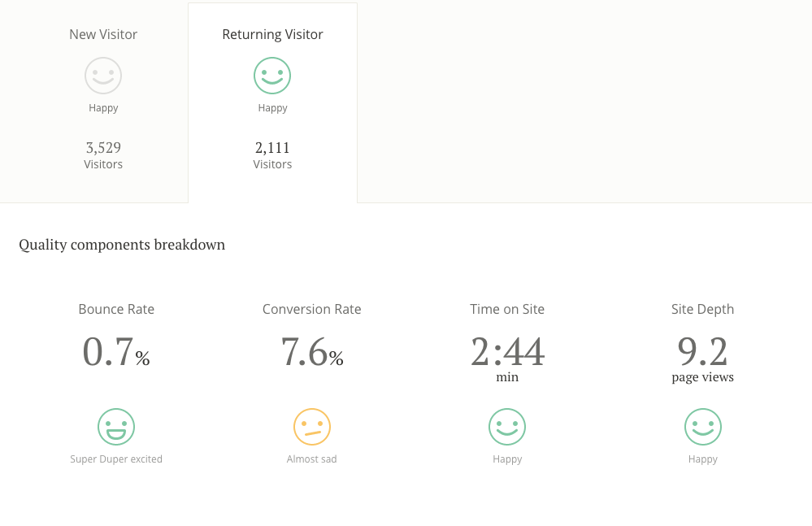Viewport: 812px width, 526px height.
Task: Click the Site Depth happy face icon
Action: coord(703,427)
